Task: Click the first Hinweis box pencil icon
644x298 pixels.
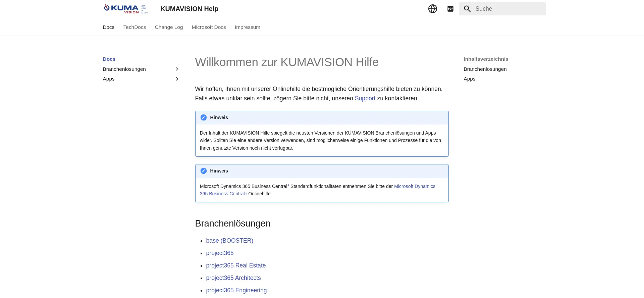Action: pos(204,117)
